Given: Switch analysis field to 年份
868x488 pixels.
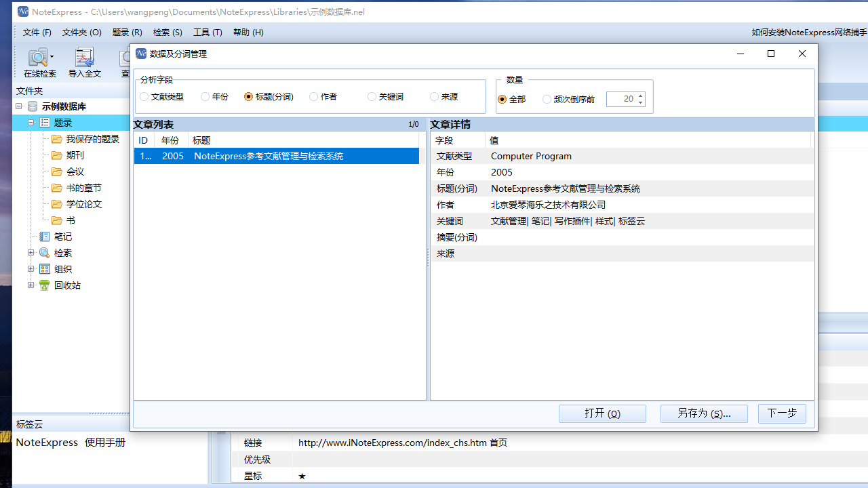Looking at the screenshot, I should point(205,96).
